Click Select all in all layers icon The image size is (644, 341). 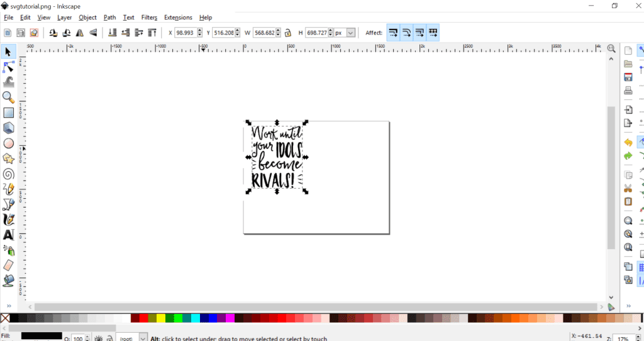[x=21, y=33]
